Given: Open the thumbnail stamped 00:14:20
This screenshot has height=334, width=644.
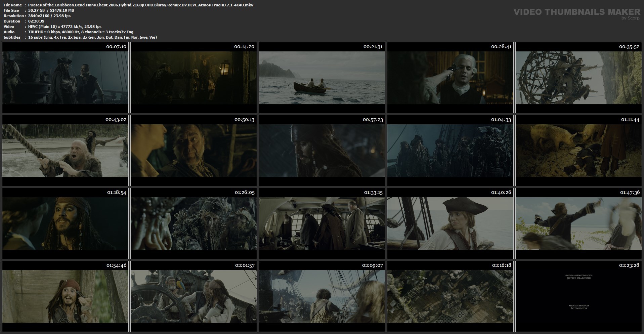Looking at the screenshot, I should click(x=194, y=78).
